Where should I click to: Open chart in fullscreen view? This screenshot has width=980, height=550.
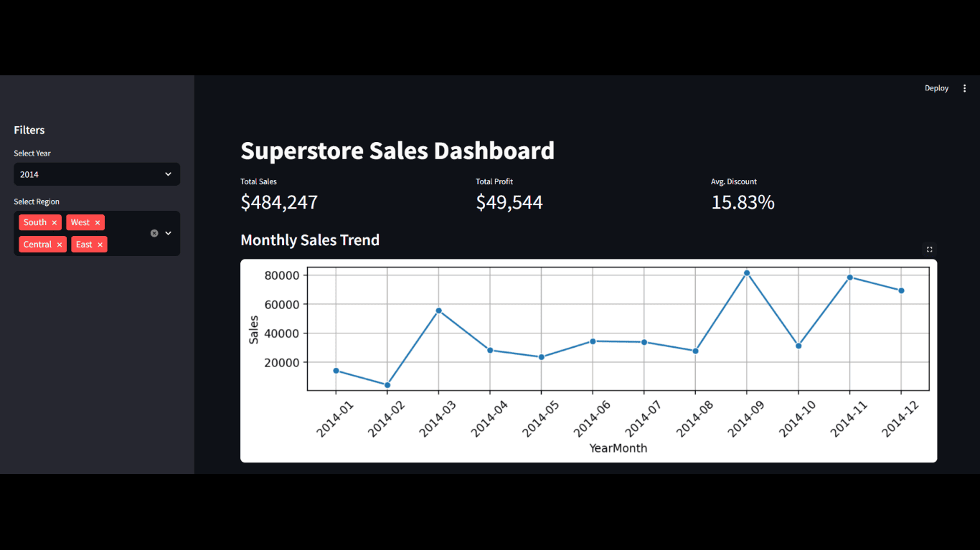(x=929, y=250)
